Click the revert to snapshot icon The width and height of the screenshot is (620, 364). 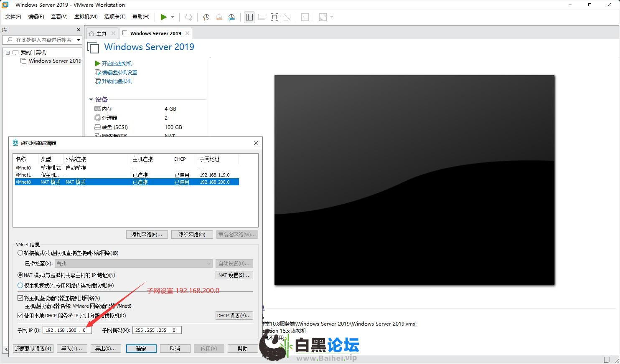coord(219,17)
